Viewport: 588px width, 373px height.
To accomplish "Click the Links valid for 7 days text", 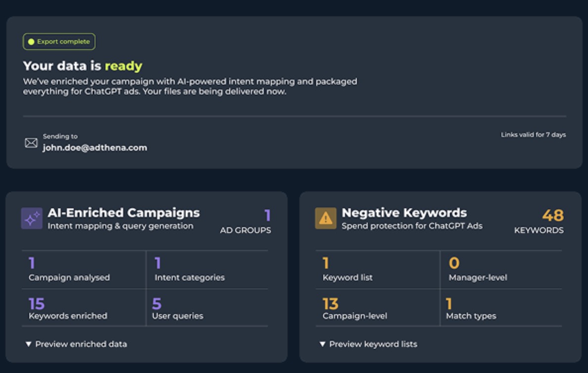I will [533, 135].
